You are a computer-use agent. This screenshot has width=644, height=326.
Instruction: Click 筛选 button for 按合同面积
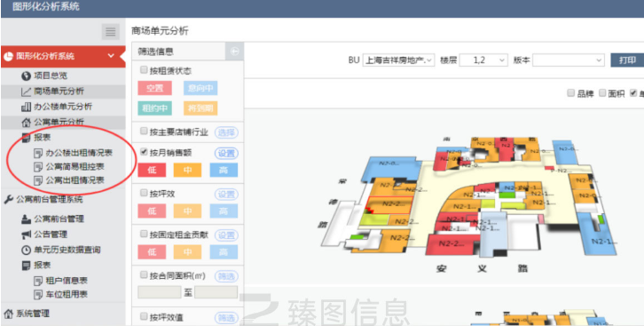pyautogui.click(x=226, y=276)
